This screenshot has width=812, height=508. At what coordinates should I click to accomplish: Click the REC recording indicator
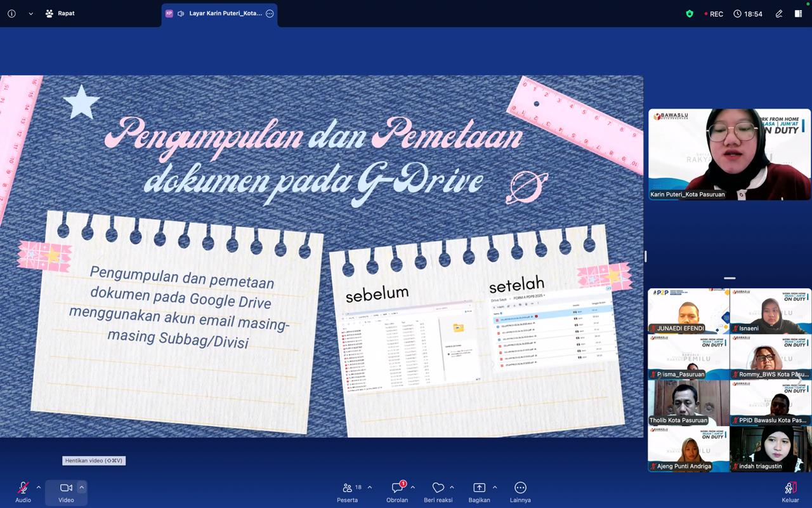click(714, 13)
